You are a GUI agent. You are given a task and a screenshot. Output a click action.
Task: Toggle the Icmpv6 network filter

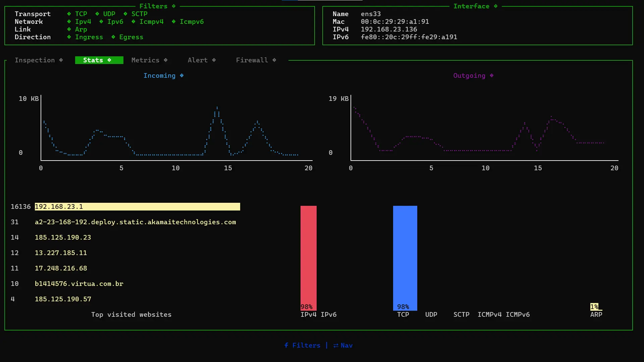tap(192, 21)
